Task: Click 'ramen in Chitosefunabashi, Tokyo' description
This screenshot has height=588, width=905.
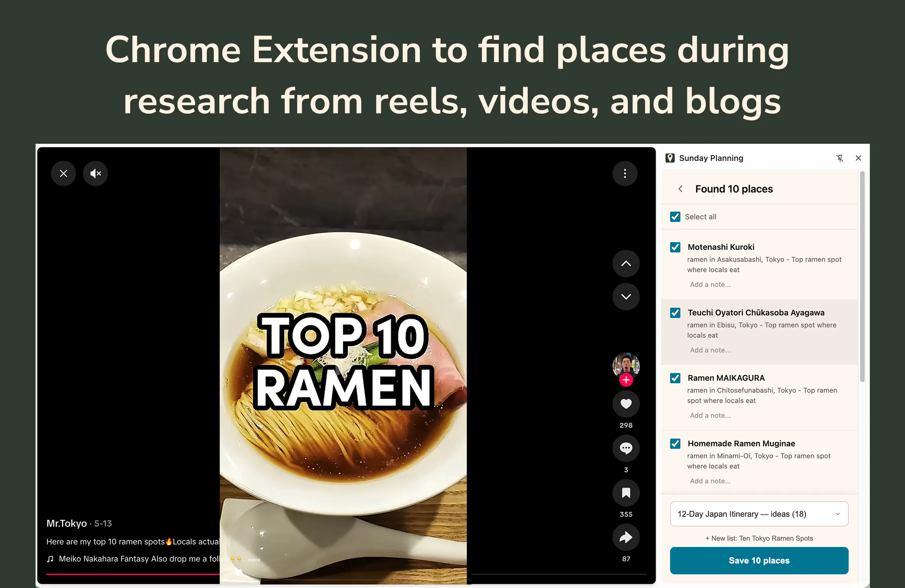Action: (x=762, y=395)
